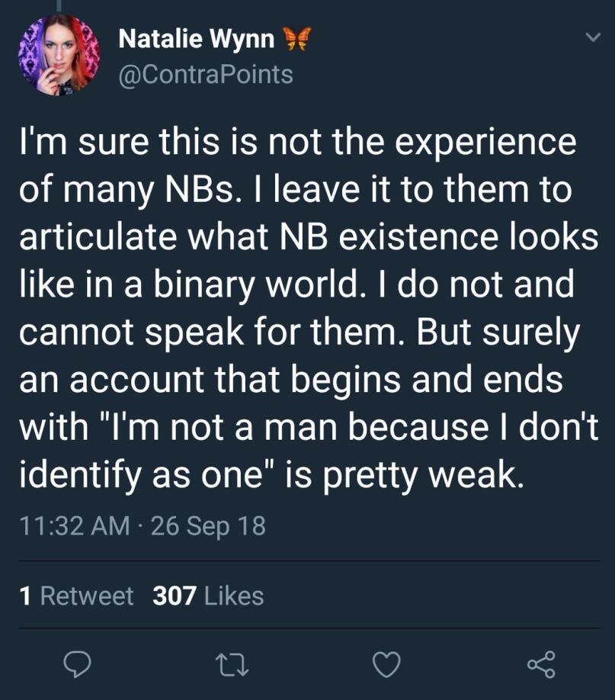Open Natalie Wynn's profile picture

(x=59, y=56)
